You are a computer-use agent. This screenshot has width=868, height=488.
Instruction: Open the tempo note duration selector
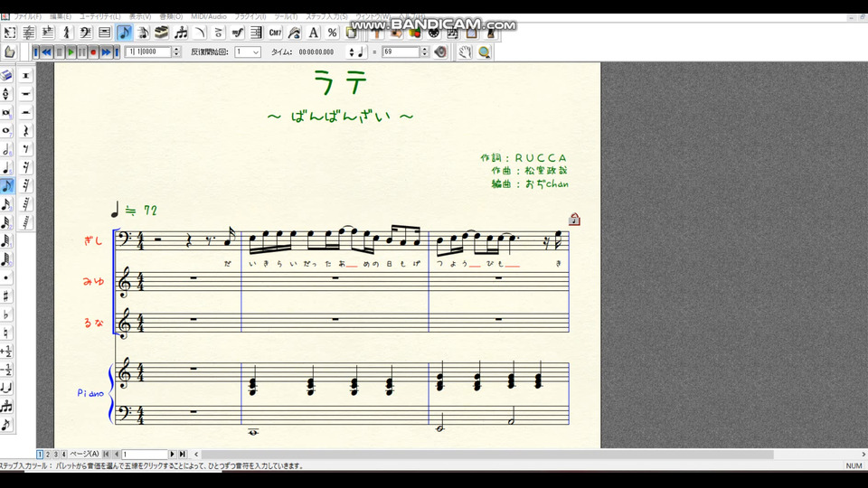pyautogui.click(x=357, y=52)
